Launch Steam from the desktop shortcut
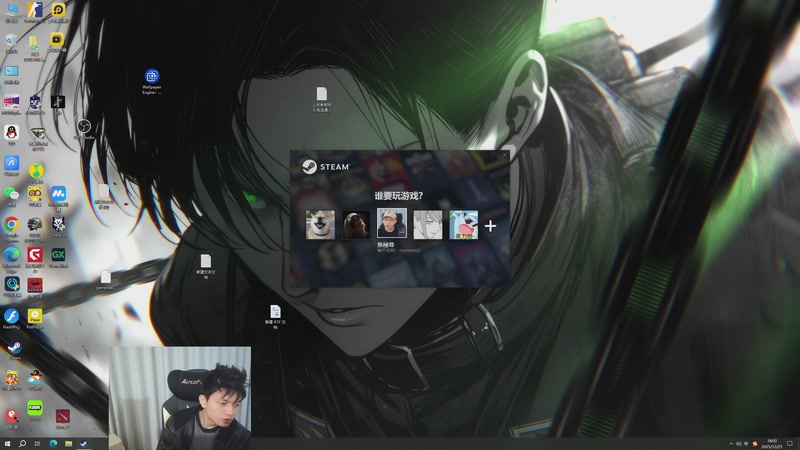The image size is (800, 450). (x=14, y=350)
